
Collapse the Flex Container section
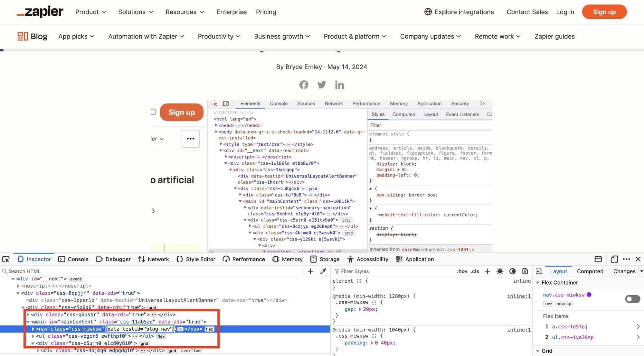click(x=537, y=283)
